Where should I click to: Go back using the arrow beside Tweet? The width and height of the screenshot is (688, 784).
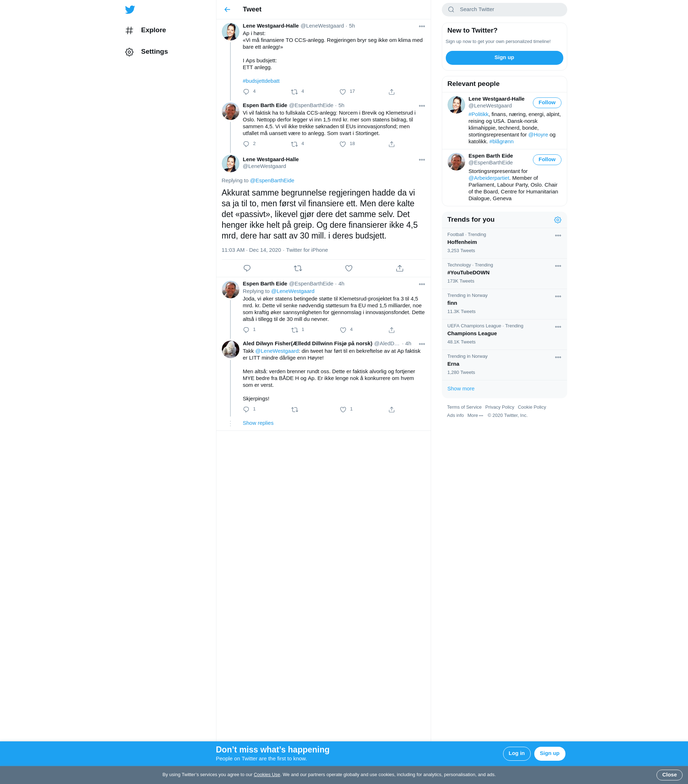coord(227,10)
